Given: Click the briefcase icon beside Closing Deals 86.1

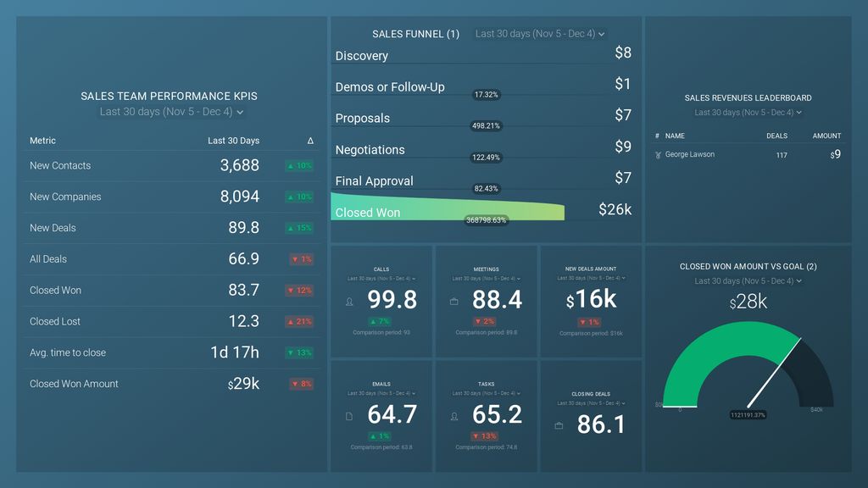Looking at the screenshot, I should pyautogui.click(x=557, y=425).
